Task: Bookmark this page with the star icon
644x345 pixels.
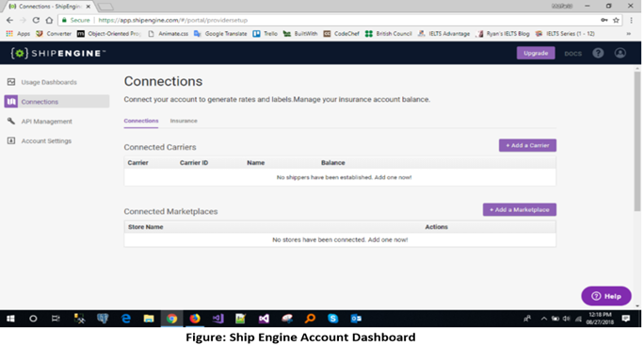Action: 616,20
